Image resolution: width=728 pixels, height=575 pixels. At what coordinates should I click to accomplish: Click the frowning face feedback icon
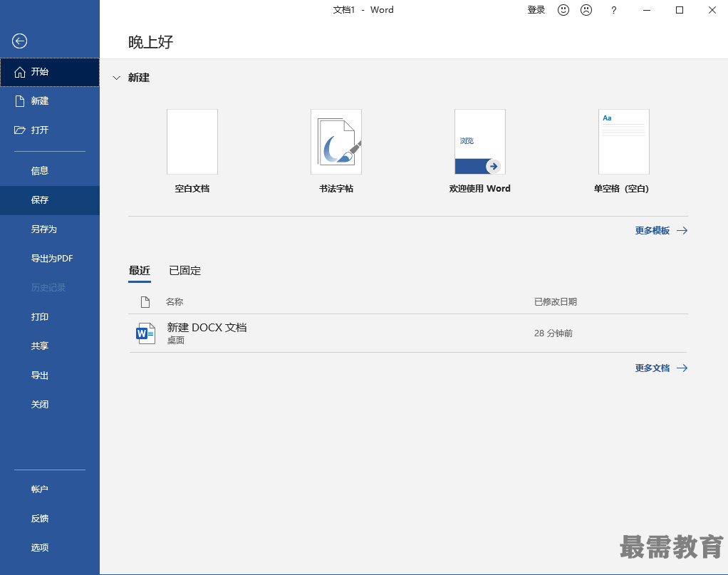(586, 10)
